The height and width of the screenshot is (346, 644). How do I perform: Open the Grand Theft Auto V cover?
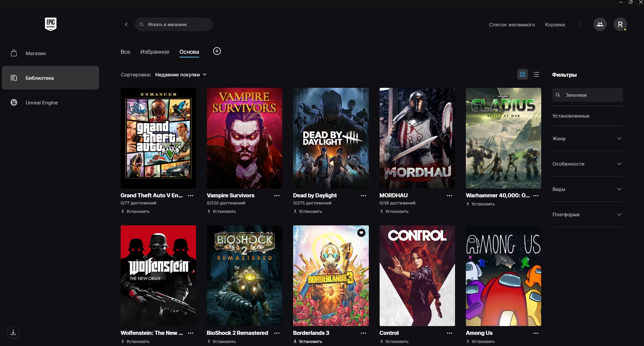pos(158,138)
